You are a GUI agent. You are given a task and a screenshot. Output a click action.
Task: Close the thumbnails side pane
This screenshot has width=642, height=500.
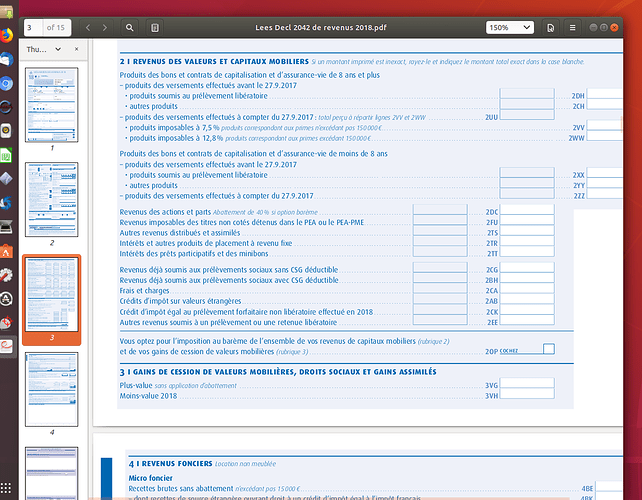click(x=77, y=49)
